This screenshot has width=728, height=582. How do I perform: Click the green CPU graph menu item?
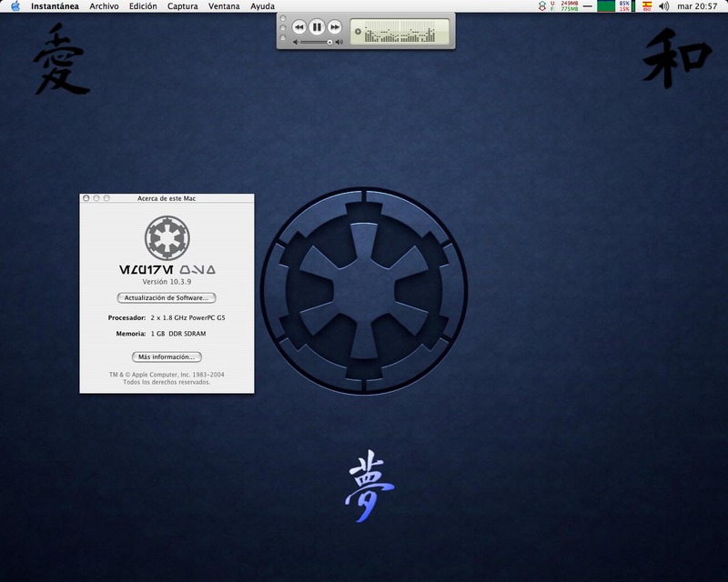(x=605, y=6)
